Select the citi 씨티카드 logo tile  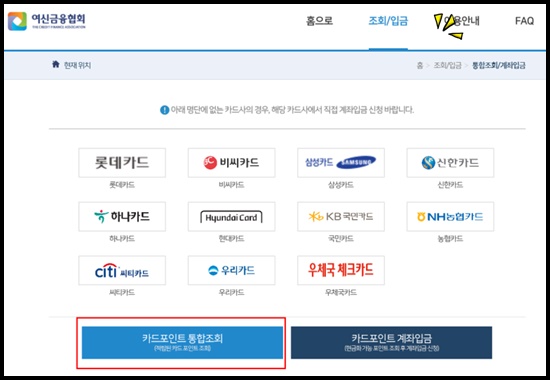click(122, 270)
